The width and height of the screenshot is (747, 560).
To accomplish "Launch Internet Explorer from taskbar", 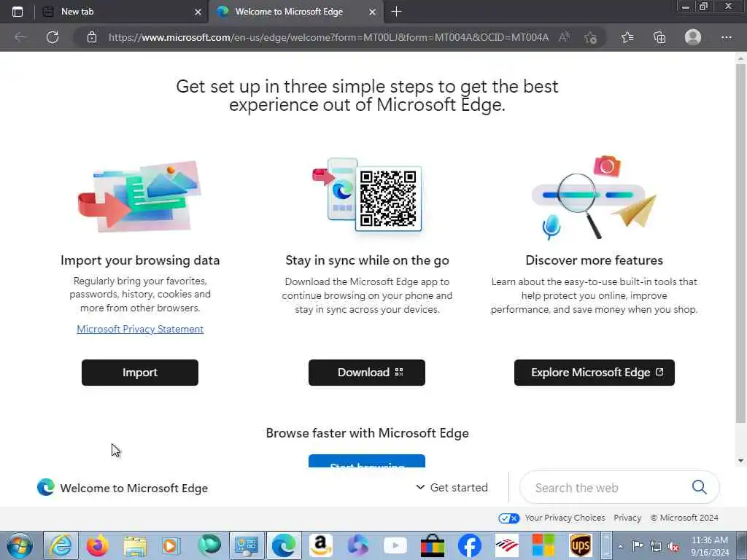I will click(61, 545).
